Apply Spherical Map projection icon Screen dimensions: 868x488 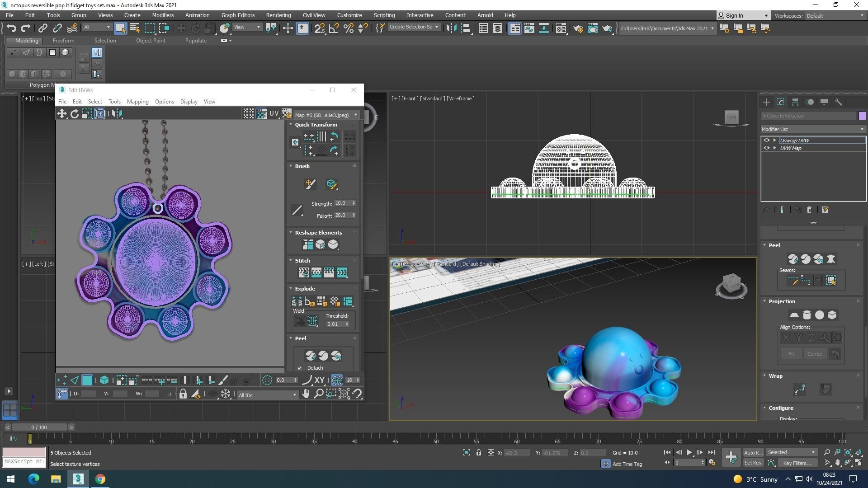(819, 315)
